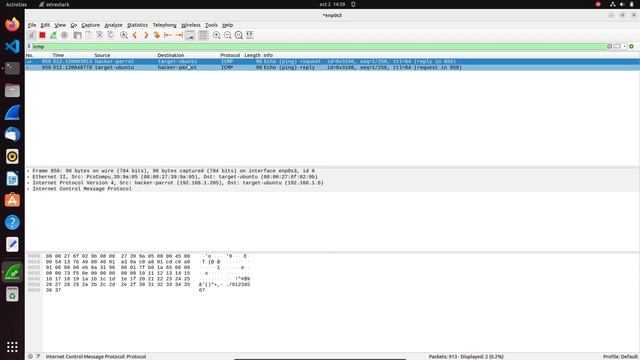Viewport: 640px width, 360px height.
Task: Toggle packet colorization toolbar button
Action: 203,35
